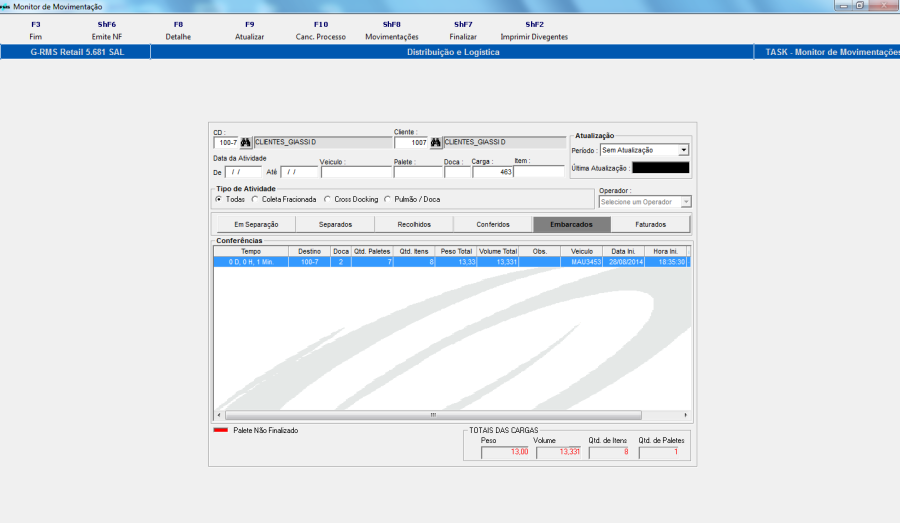Click the Data Ini. column header
Viewport: 900px width, 523px height.
[x=623, y=251]
